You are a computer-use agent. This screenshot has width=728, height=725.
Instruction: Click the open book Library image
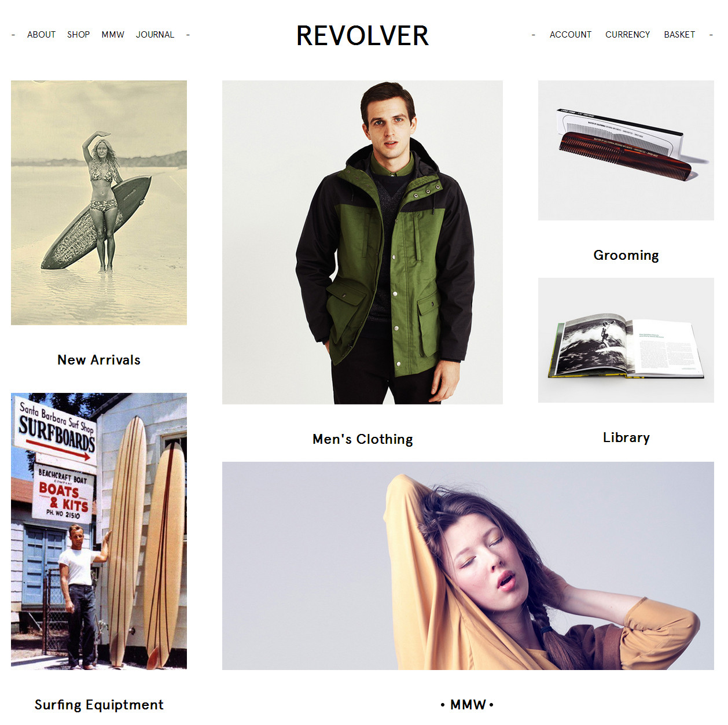click(626, 340)
